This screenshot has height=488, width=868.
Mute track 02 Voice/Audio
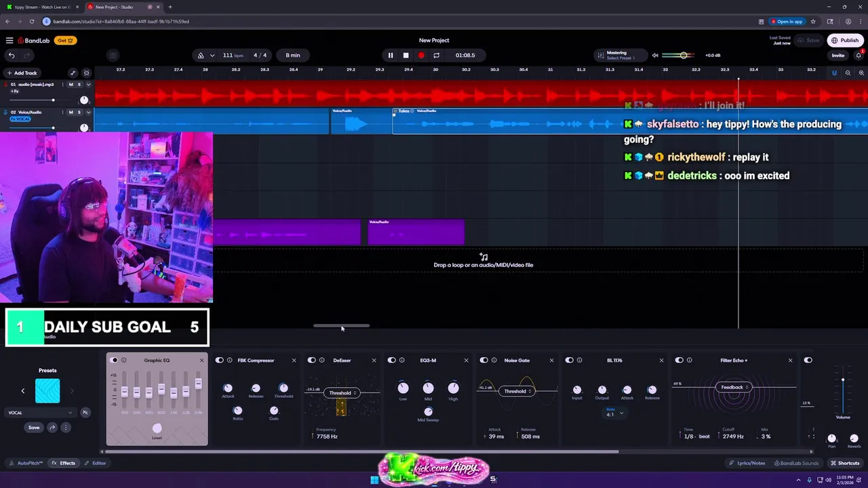pyautogui.click(x=71, y=113)
